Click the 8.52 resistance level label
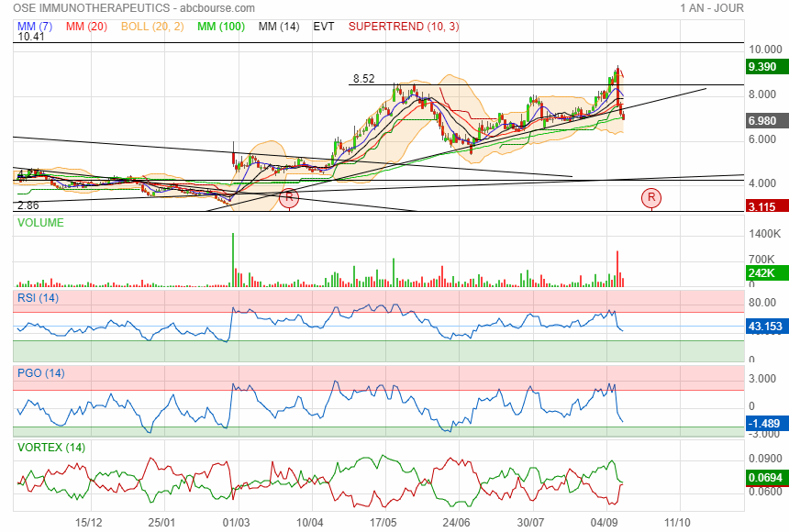This screenshot has width=789, height=532. pyautogui.click(x=363, y=79)
